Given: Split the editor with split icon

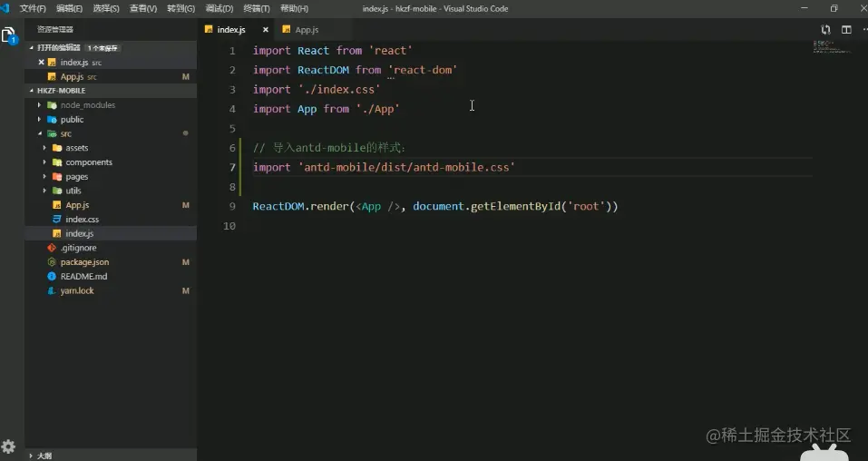Looking at the screenshot, I should [846, 30].
